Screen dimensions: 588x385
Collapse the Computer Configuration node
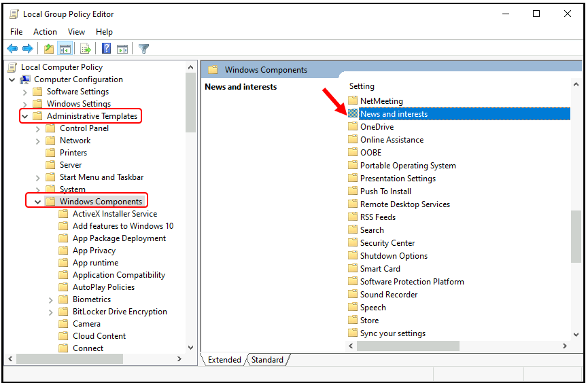[12, 79]
